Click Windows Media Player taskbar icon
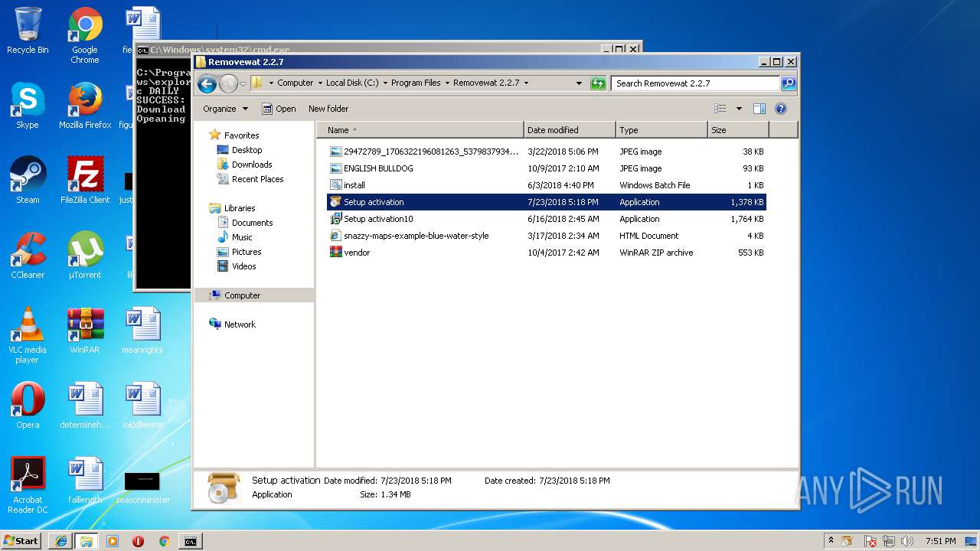Image resolution: width=980 pixels, height=551 pixels. pos(113,541)
